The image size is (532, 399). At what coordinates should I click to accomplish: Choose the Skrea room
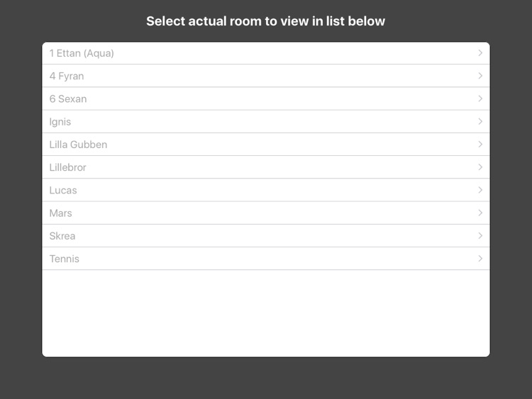click(x=62, y=236)
